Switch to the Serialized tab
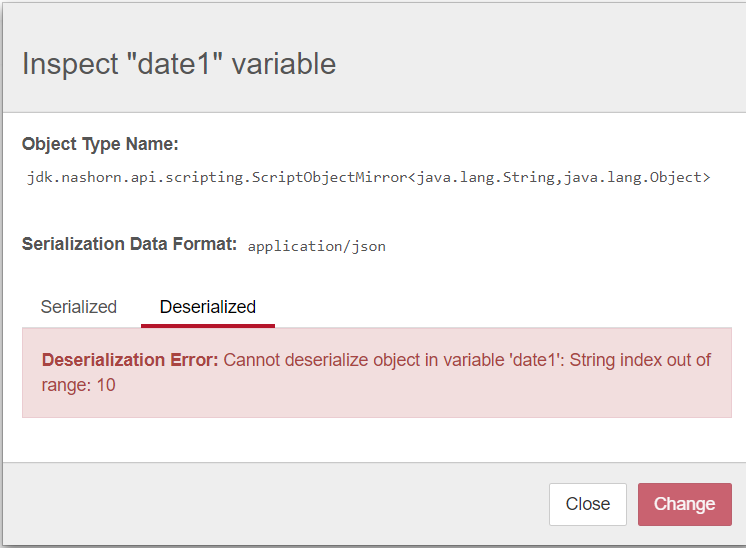The height and width of the screenshot is (548, 746). [x=79, y=307]
